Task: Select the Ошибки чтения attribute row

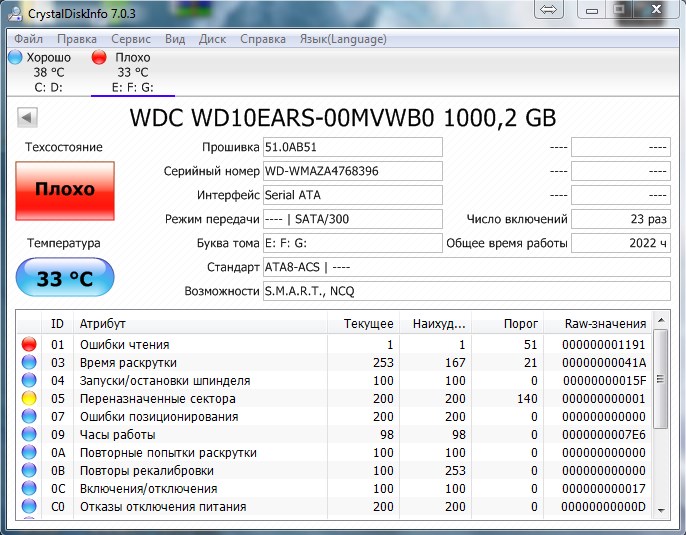Action: tap(334, 345)
